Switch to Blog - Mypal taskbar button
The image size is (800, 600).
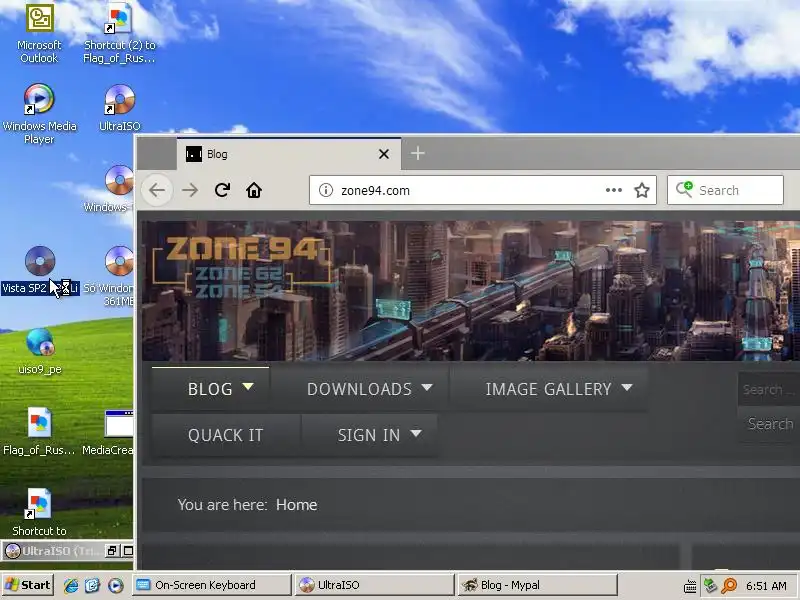tap(537, 585)
